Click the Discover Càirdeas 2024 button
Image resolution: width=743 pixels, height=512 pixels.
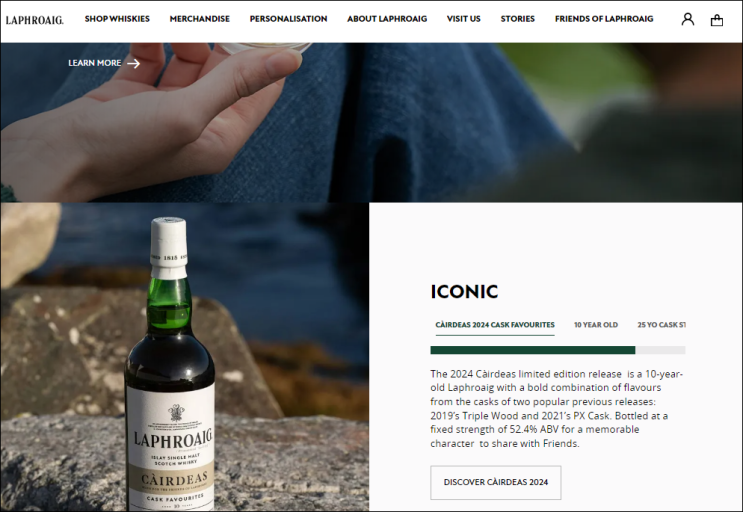pyautogui.click(x=496, y=482)
